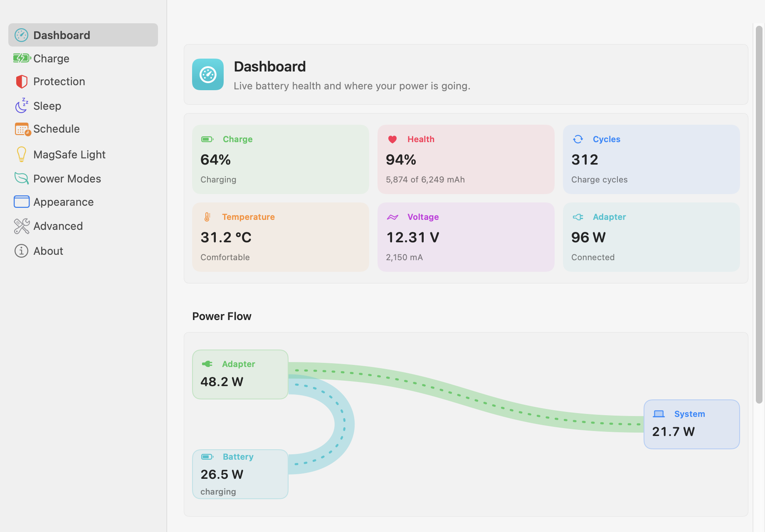Click the Power Flow heading

tap(222, 316)
